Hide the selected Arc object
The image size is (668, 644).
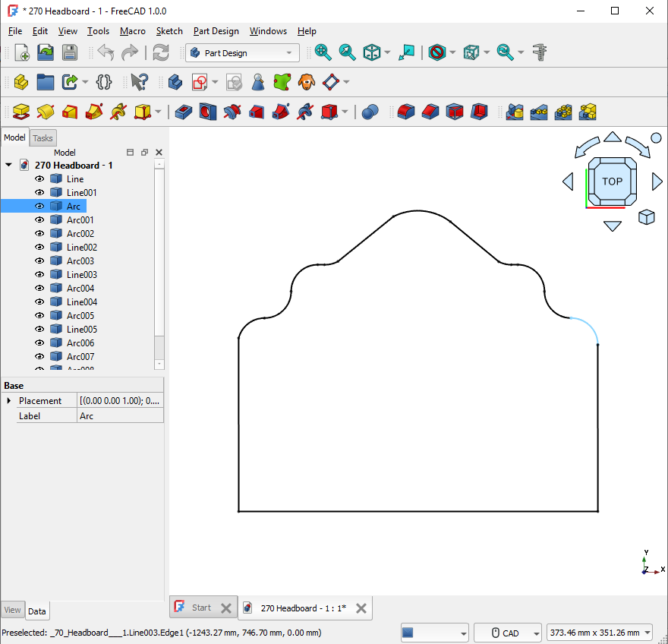[39, 207]
